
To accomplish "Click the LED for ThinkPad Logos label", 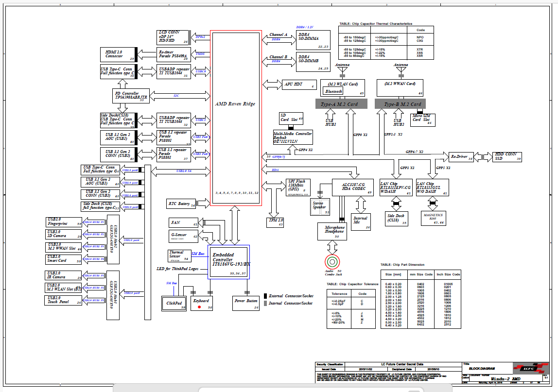I will [177, 269].
